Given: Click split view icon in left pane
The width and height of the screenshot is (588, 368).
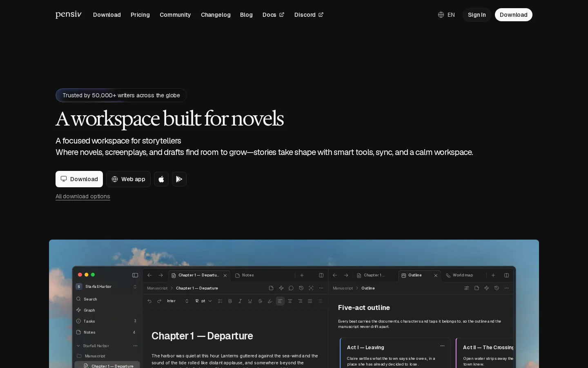Looking at the screenshot, I should (321, 275).
